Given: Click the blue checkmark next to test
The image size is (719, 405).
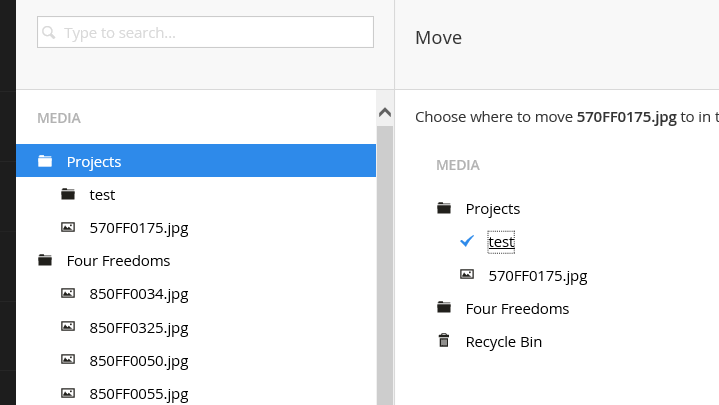Looking at the screenshot, I should click(467, 241).
